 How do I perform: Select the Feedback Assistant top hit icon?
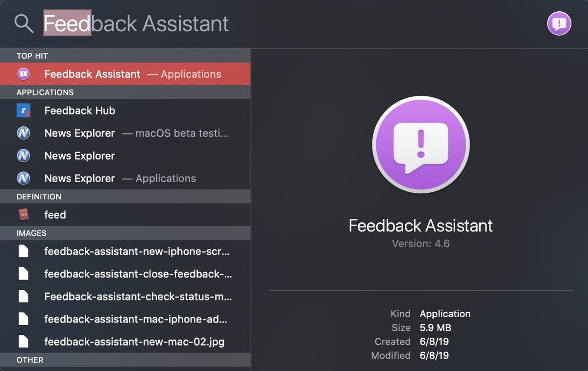click(24, 74)
